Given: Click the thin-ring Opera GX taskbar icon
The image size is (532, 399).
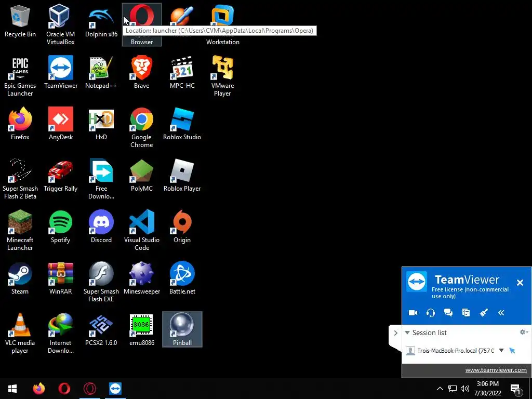Looking at the screenshot, I should (x=89, y=389).
